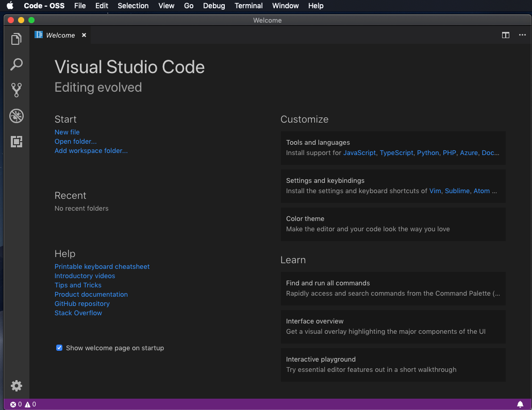Select the Welcome editor tab
This screenshot has width=532, height=410.
pyautogui.click(x=60, y=35)
